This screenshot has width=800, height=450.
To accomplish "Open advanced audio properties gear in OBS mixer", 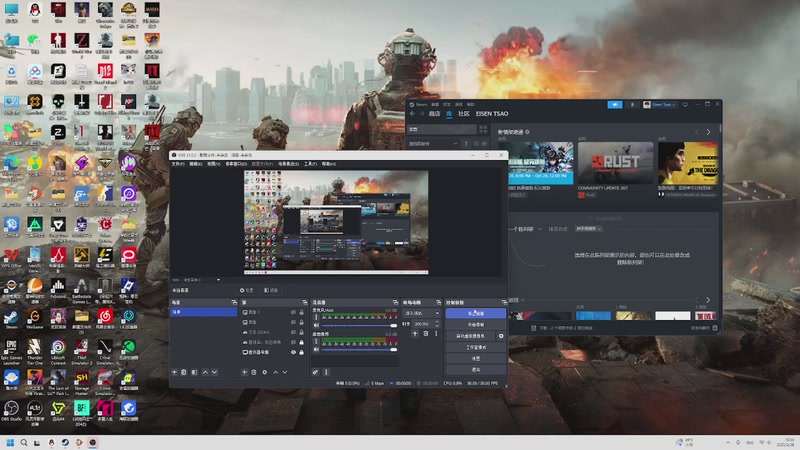I will (315, 372).
